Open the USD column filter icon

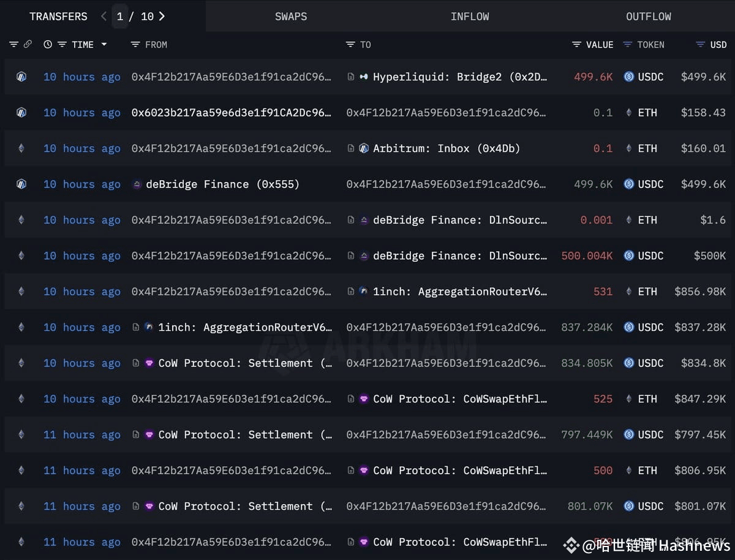tap(701, 45)
